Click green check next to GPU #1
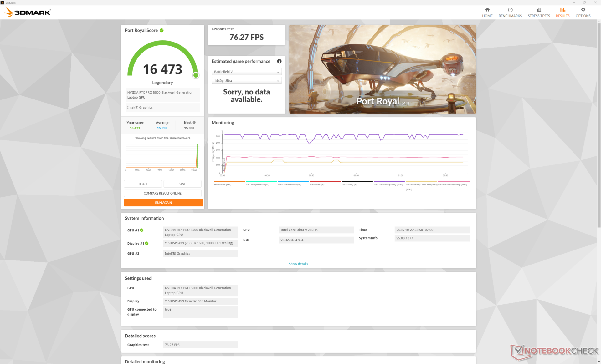 click(142, 230)
